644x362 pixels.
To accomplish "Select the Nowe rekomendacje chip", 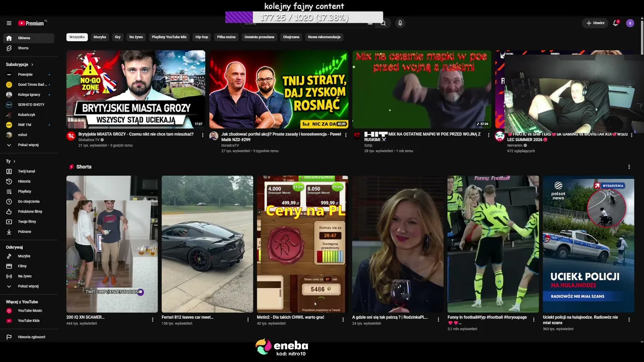I will pos(325,37).
